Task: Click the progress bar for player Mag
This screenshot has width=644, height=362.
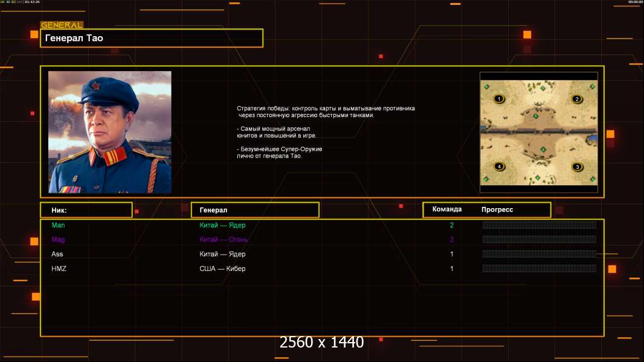Action: pyautogui.click(x=539, y=240)
